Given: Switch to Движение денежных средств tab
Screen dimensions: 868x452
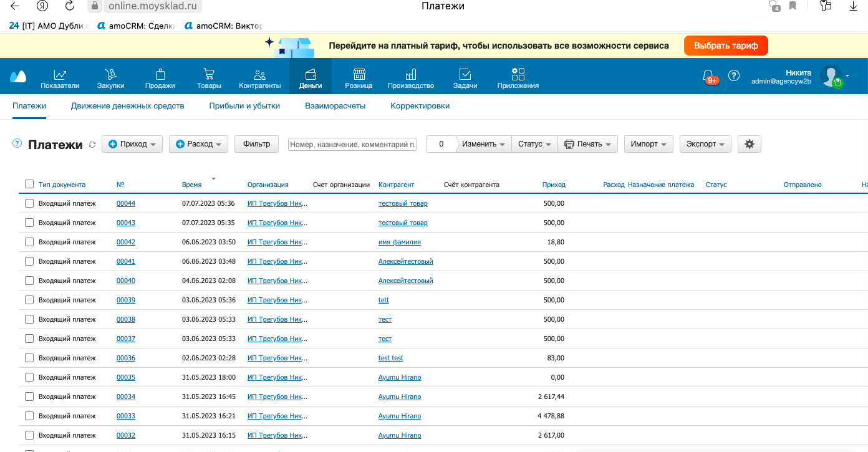Looking at the screenshot, I should (127, 106).
